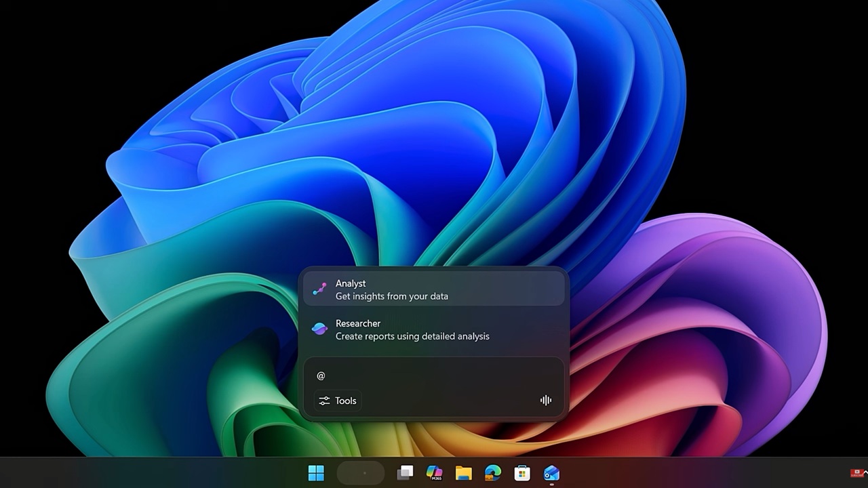Screen dimensions: 868x488
Task: Select the Researcher planet icon
Action: pos(321,328)
